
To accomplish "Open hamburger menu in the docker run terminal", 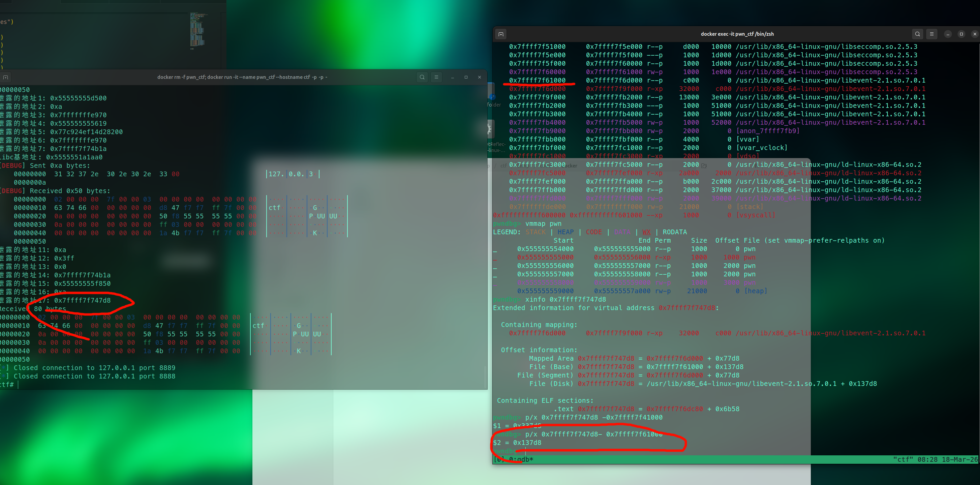I will pos(436,77).
